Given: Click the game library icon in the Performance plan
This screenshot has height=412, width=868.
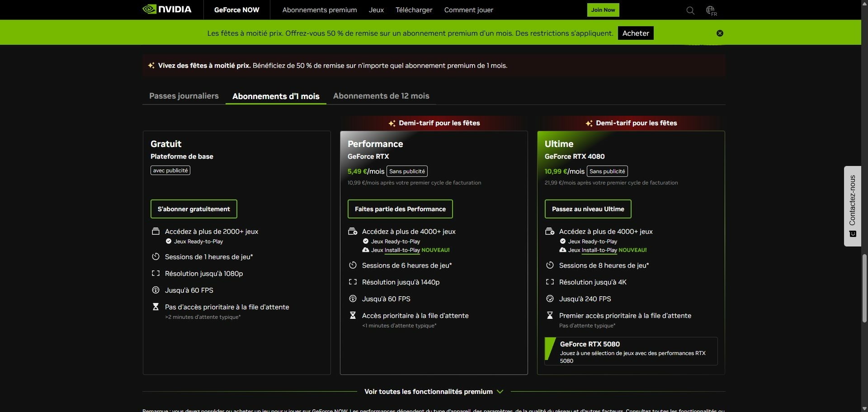Looking at the screenshot, I should click(353, 231).
